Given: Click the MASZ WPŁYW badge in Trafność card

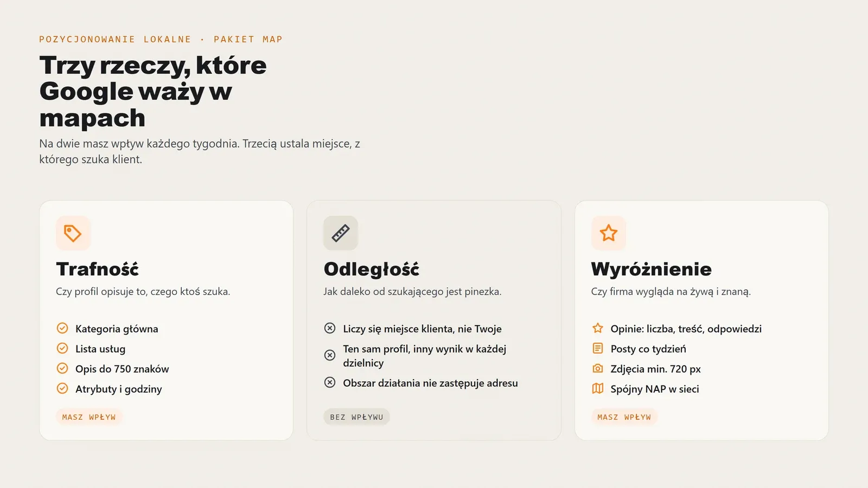Looking at the screenshot, I should pyautogui.click(x=89, y=417).
